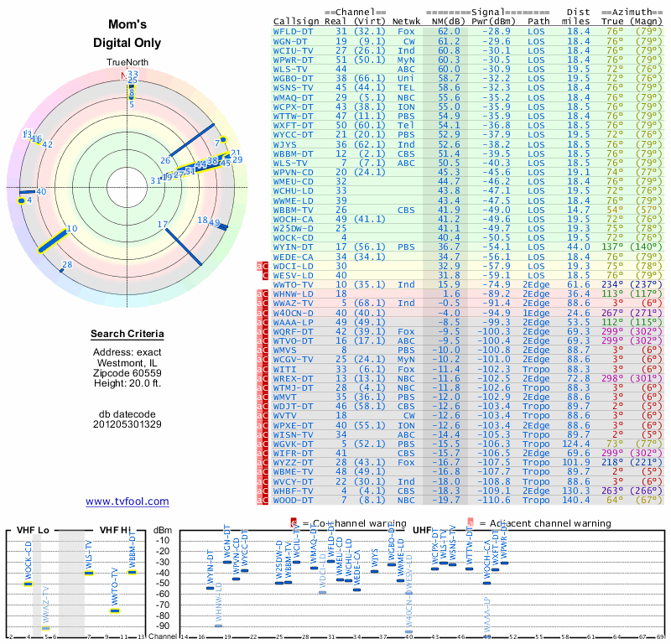This screenshot has width=671, height=644.
Task: Click the channel 17 line label on radar
Action: point(162,224)
